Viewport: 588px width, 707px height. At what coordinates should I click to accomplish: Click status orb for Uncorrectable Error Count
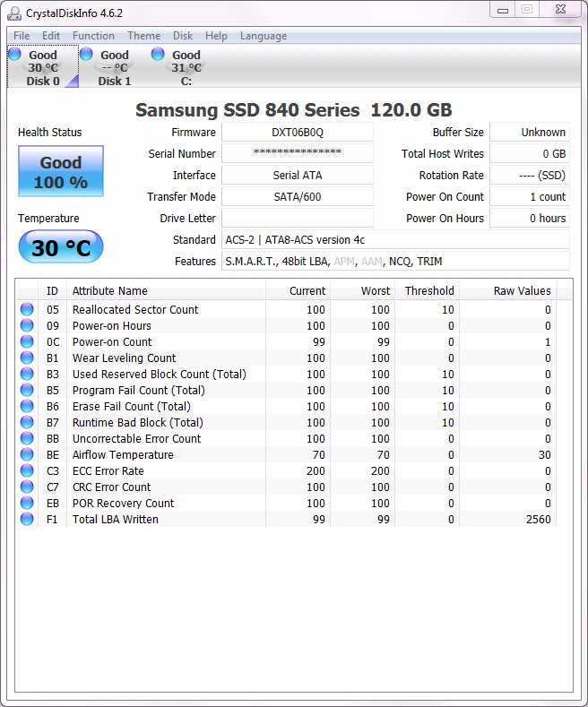[27, 438]
